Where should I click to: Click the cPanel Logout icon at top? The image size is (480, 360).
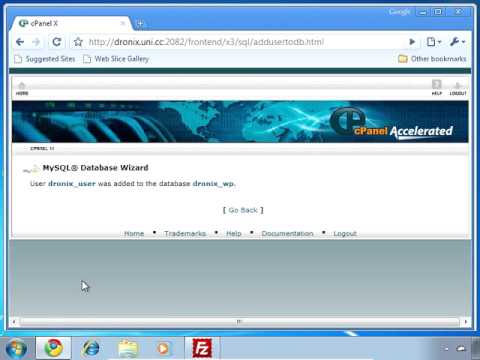pyautogui.click(x=458, y=89)
